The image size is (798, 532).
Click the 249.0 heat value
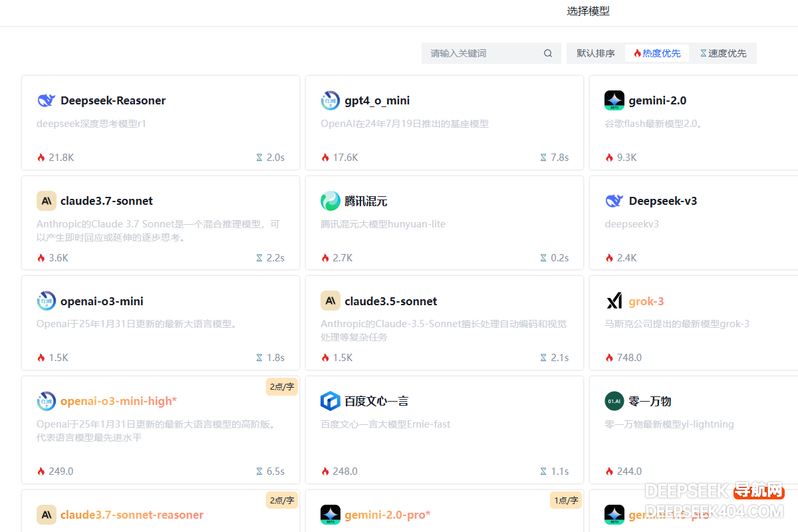61,471
